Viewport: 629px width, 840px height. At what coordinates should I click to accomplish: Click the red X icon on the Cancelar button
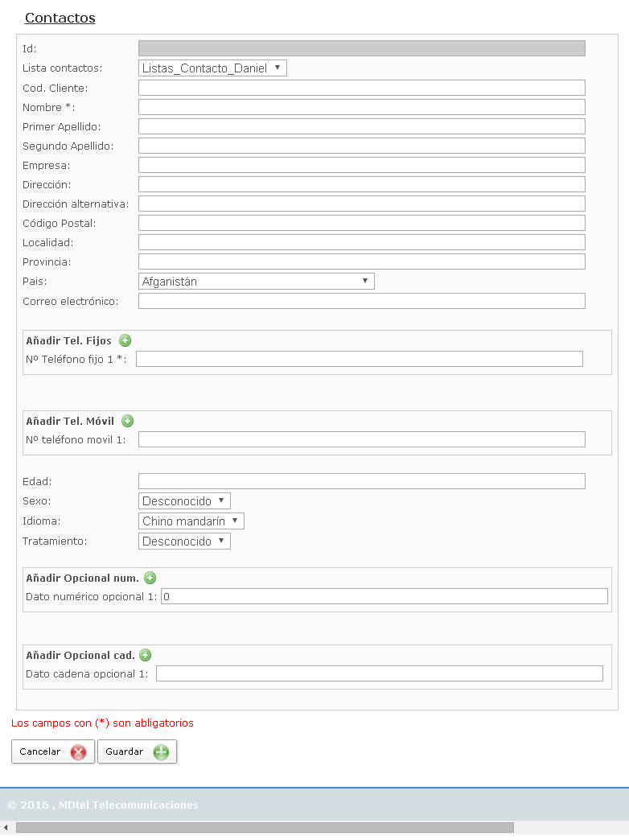point(78,751)
